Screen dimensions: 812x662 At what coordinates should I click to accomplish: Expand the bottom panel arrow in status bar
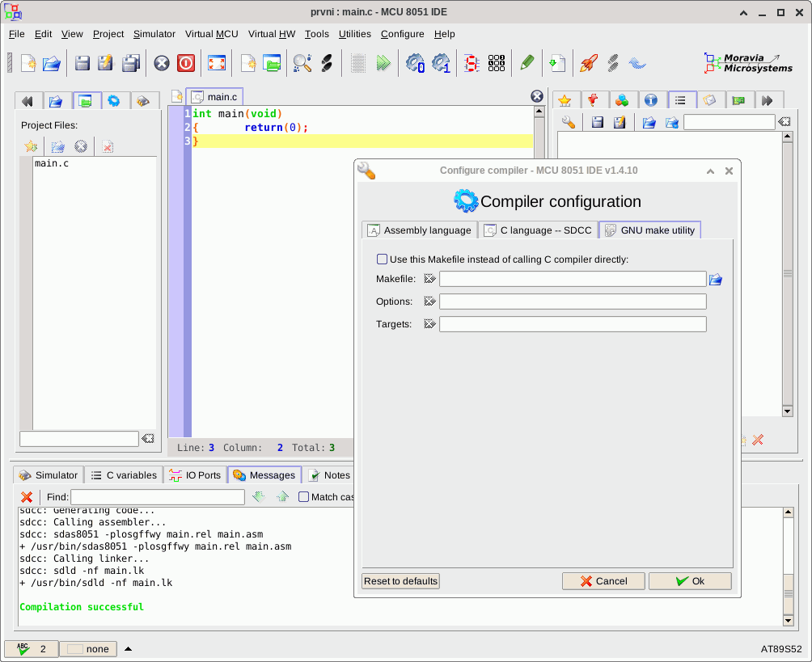point(128,649)
